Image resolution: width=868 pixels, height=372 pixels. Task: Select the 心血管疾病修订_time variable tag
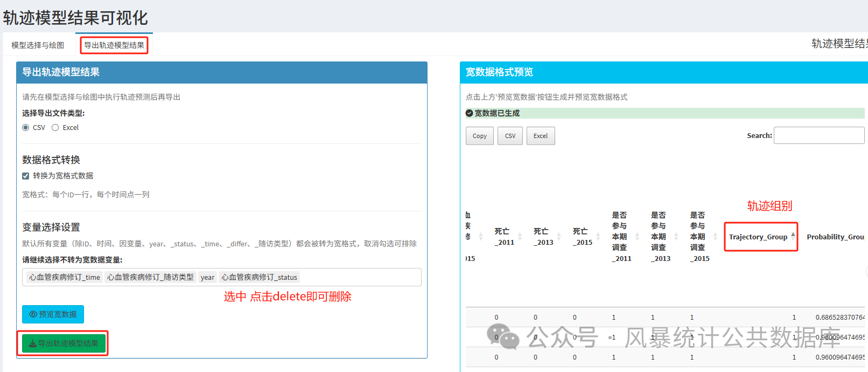point(65,277)
